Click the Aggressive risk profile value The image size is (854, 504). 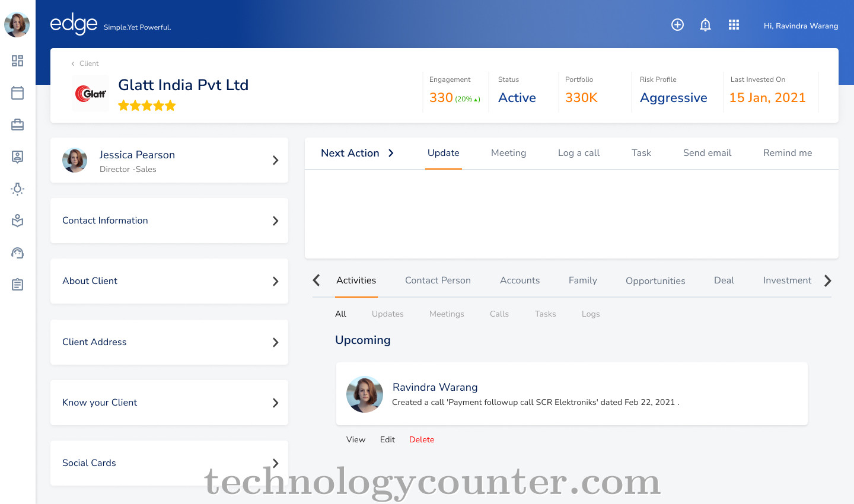(674, 98)
